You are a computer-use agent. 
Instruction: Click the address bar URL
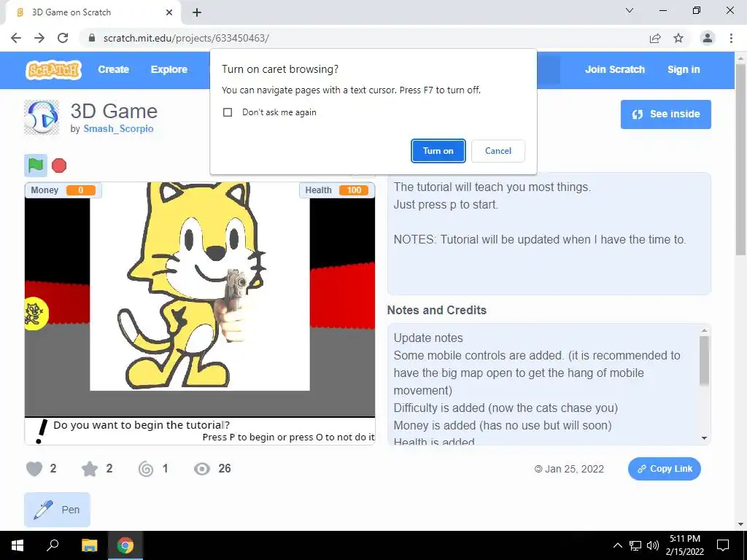[186, 38]
